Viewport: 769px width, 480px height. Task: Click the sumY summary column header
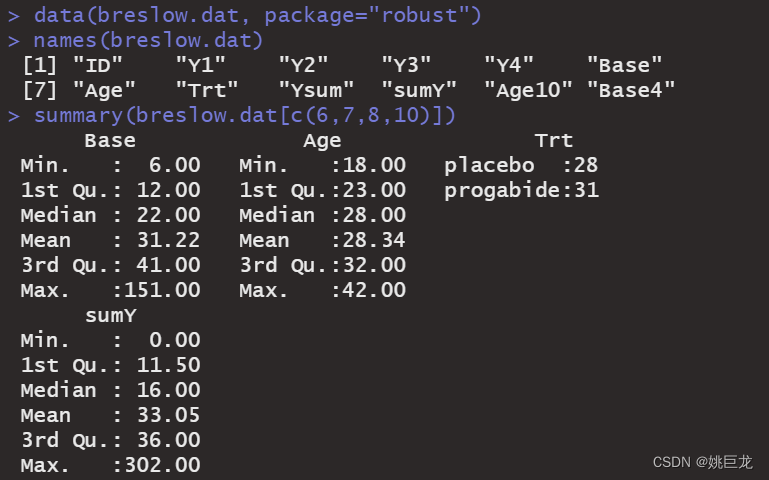click(111, 316)
